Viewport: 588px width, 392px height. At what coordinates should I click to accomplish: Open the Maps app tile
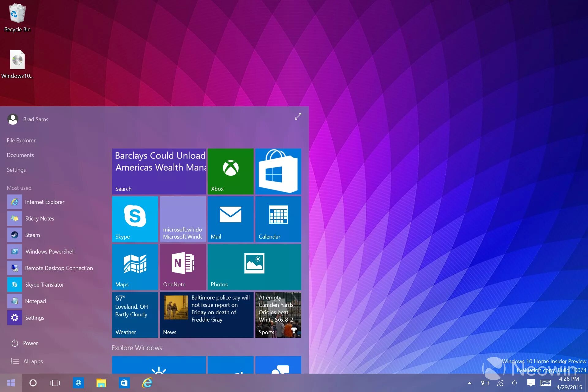coord(134,267)
